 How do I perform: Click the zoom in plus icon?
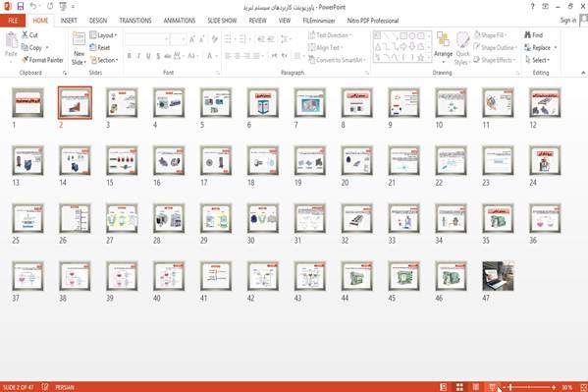[x=554, y=387]
